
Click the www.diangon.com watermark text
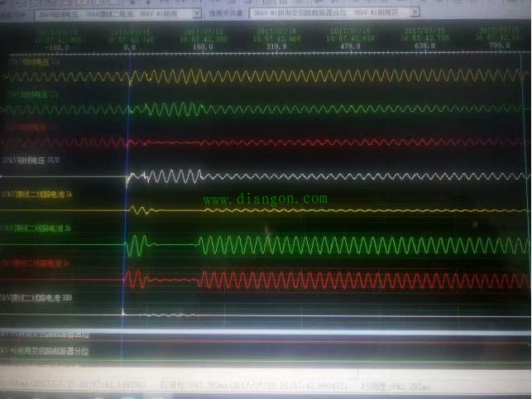(265, 199)
